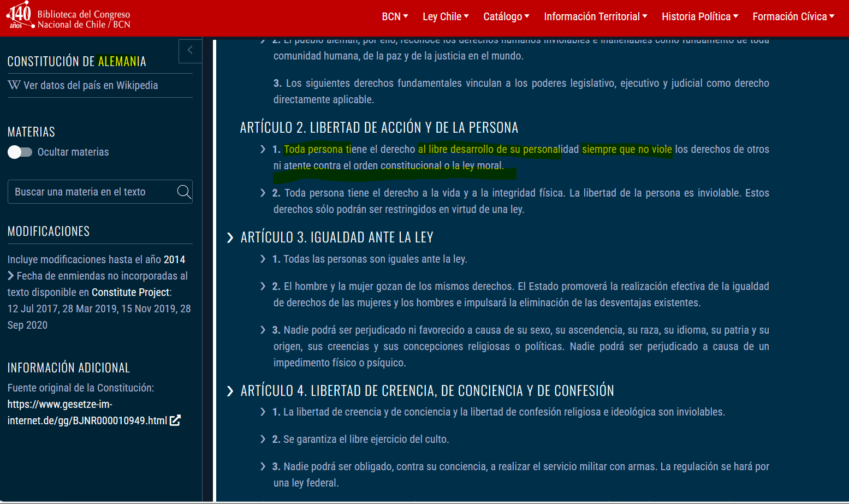Click the Información adicional heading
The image size is (849, 504).
click(x=69, y=368)
